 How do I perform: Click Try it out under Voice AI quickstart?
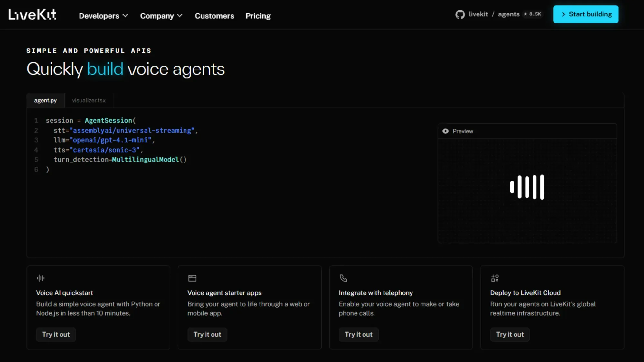pos(56,334)
